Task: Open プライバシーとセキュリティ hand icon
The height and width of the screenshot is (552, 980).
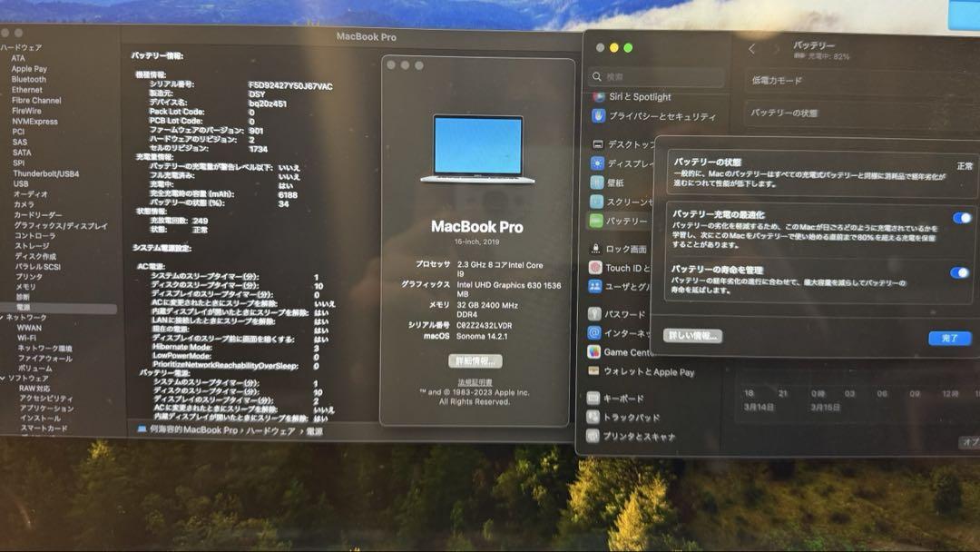Action: [x=599, y=116]
